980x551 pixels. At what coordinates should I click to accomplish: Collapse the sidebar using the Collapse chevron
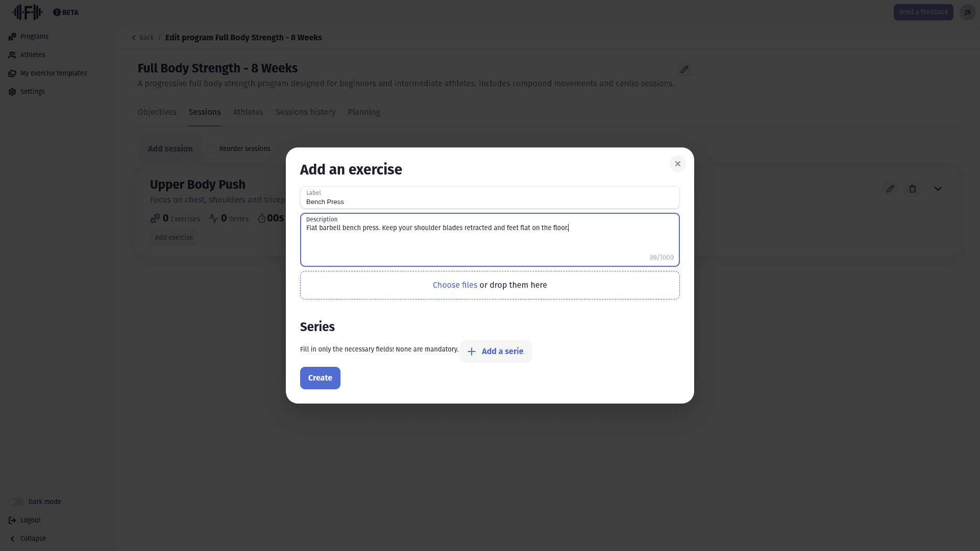click(12, 539)
